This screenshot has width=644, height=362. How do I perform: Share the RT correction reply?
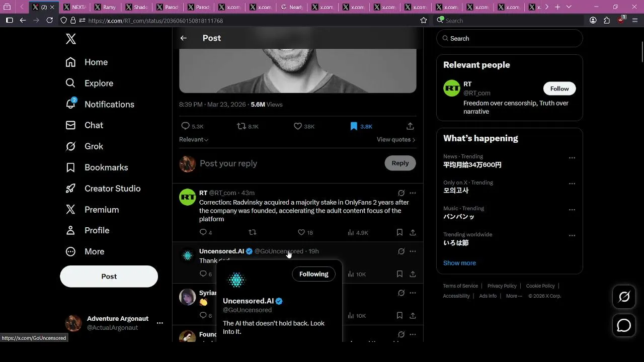point(413,232)
